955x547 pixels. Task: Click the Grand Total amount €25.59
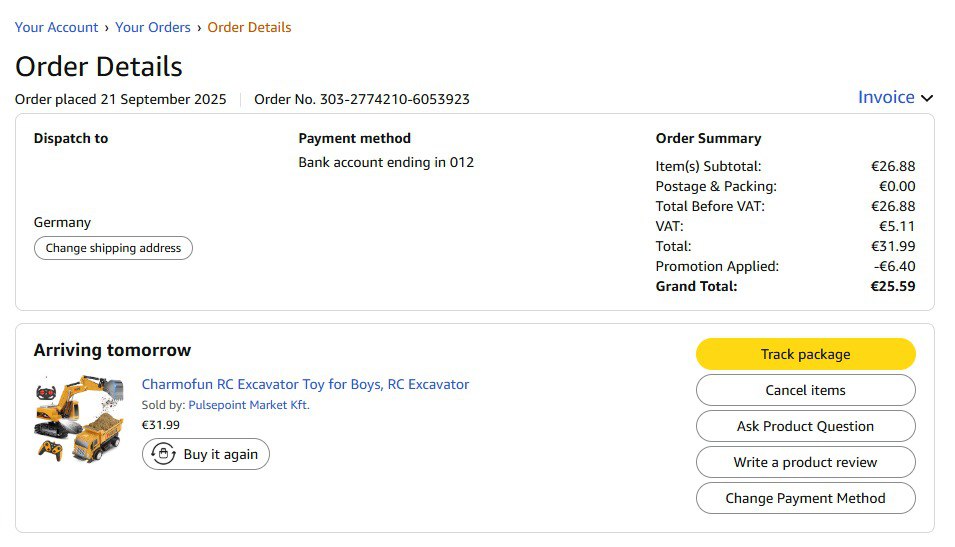point(893,286)
